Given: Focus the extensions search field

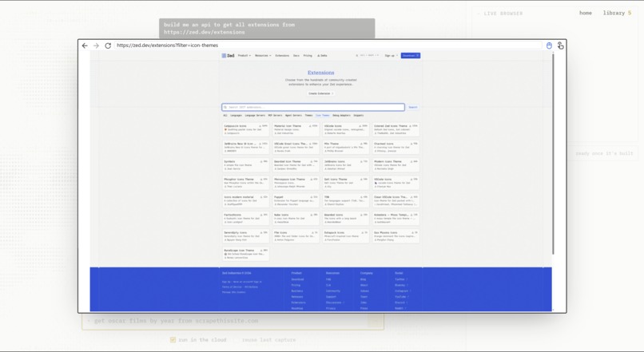Looking at the screenshot, I should (313, 107).
